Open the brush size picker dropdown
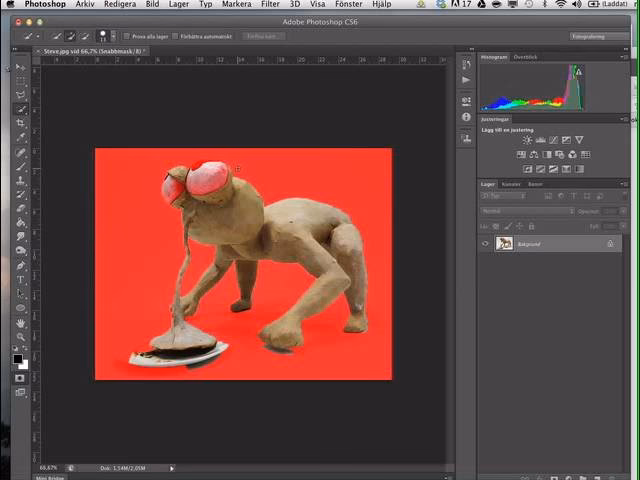 point(103,36)
